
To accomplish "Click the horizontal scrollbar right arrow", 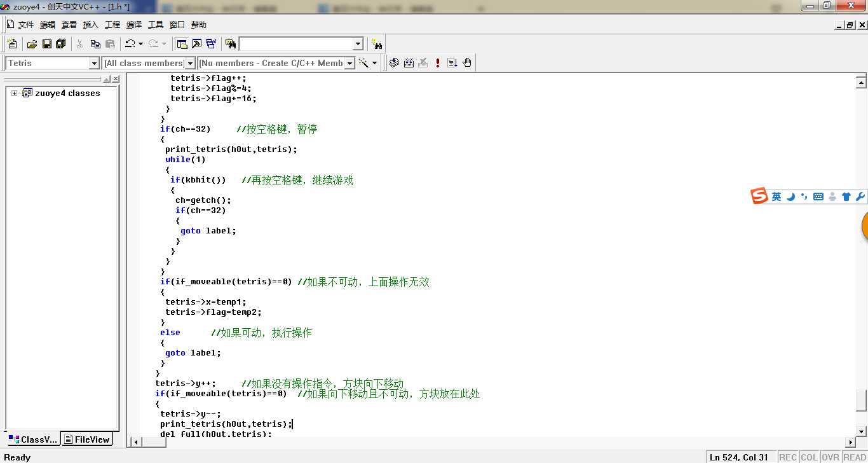I will coord(851,442).
